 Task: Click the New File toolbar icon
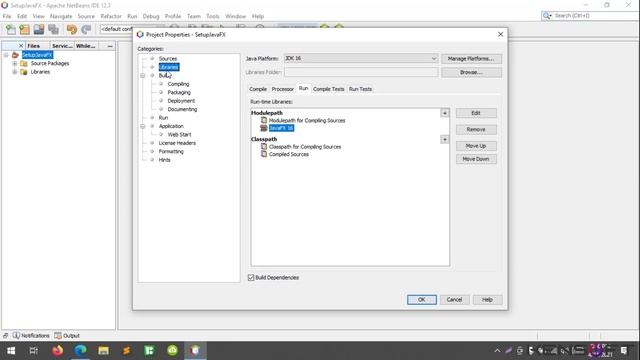[11, 29]
